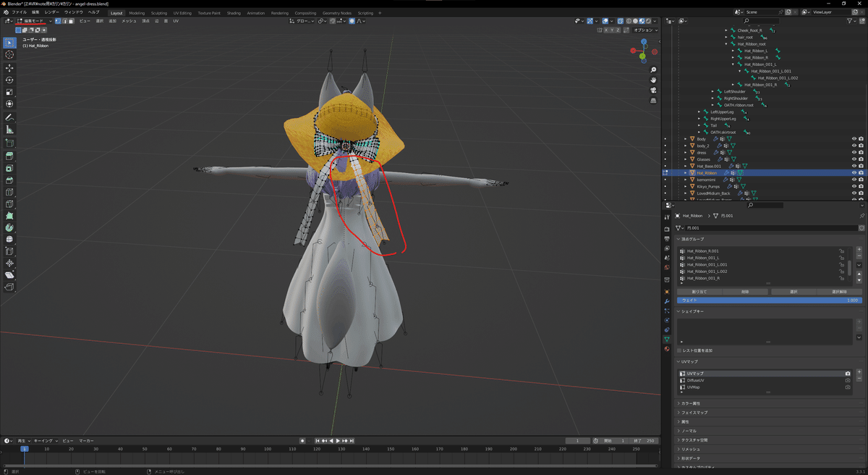Select the Annotate pencil tool
Screen dimensions: 868x475
[9, 117]
